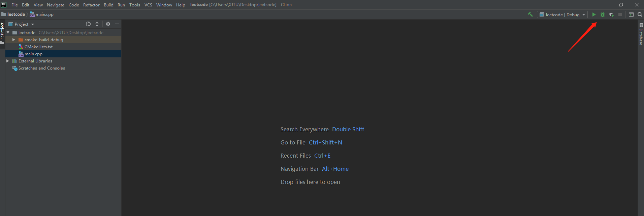Open the File menu
This screenshot has height=216, width=644.
point(14,5)
